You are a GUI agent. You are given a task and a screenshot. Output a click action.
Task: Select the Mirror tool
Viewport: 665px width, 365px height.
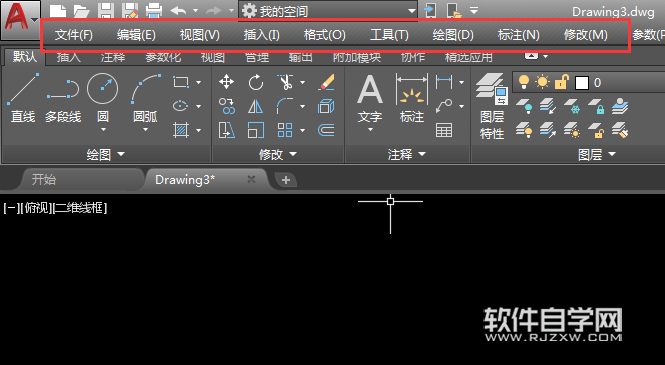click(x=256, y=106)
